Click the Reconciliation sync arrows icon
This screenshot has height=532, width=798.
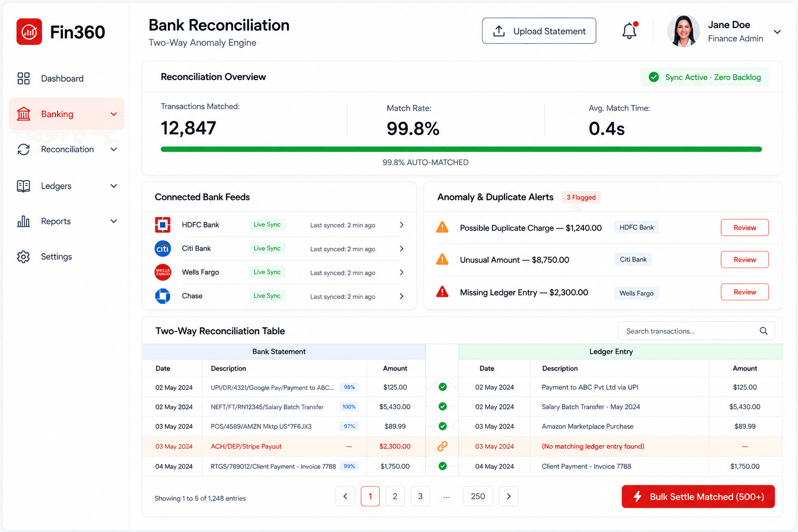coord(23,150)
